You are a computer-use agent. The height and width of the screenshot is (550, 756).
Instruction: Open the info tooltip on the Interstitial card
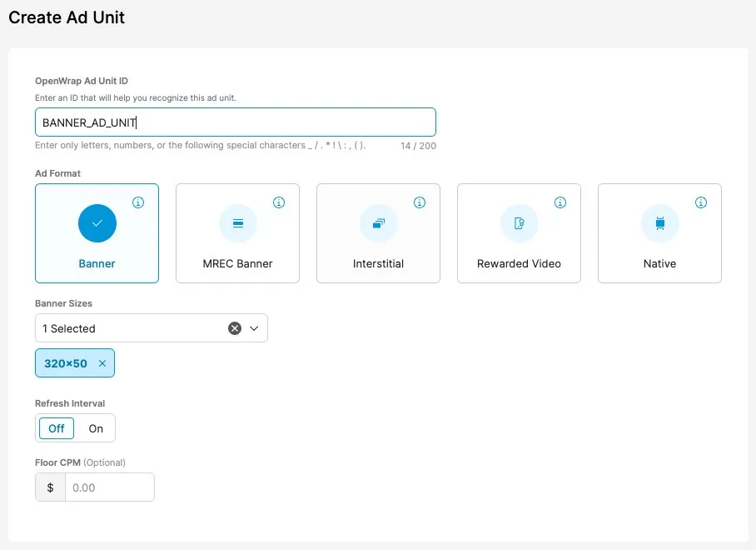(x=420, y=202)
